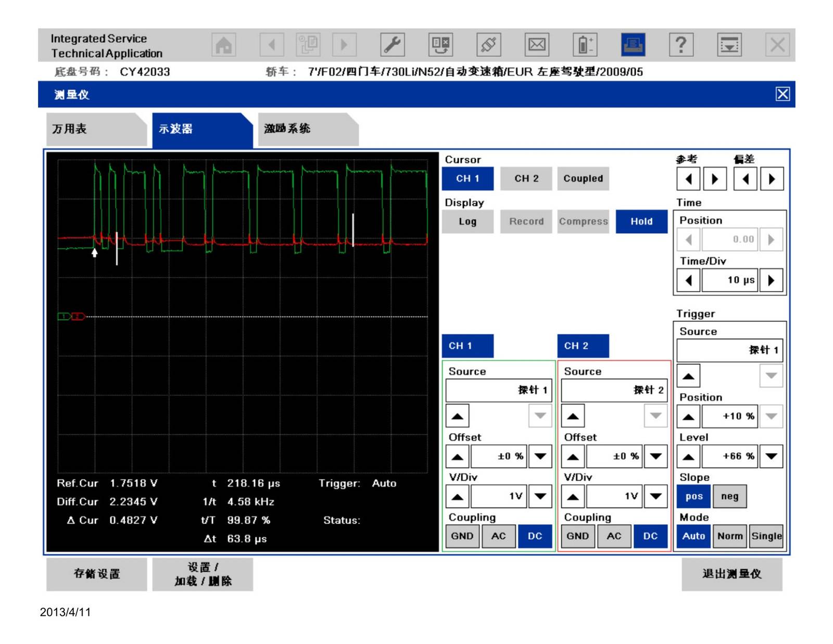Decrease CH 2 V/Div with down arrow
Viewport: 833px width, 644px height.
656,497
